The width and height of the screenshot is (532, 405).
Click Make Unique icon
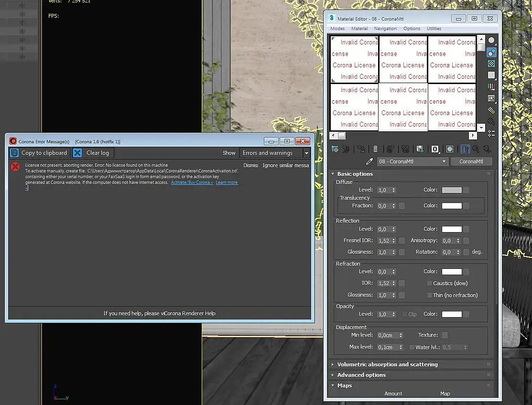(x=405, y=149)
